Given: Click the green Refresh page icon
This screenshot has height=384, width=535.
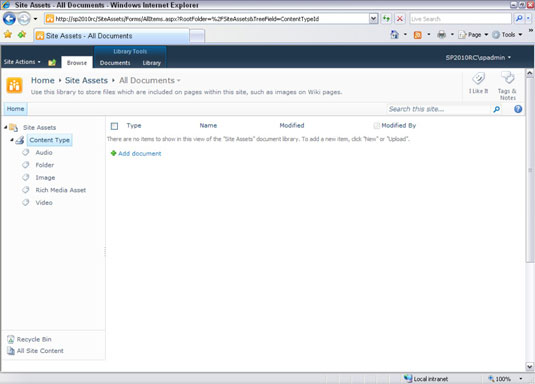Looking at the screenshot, I should coord(386,19).
